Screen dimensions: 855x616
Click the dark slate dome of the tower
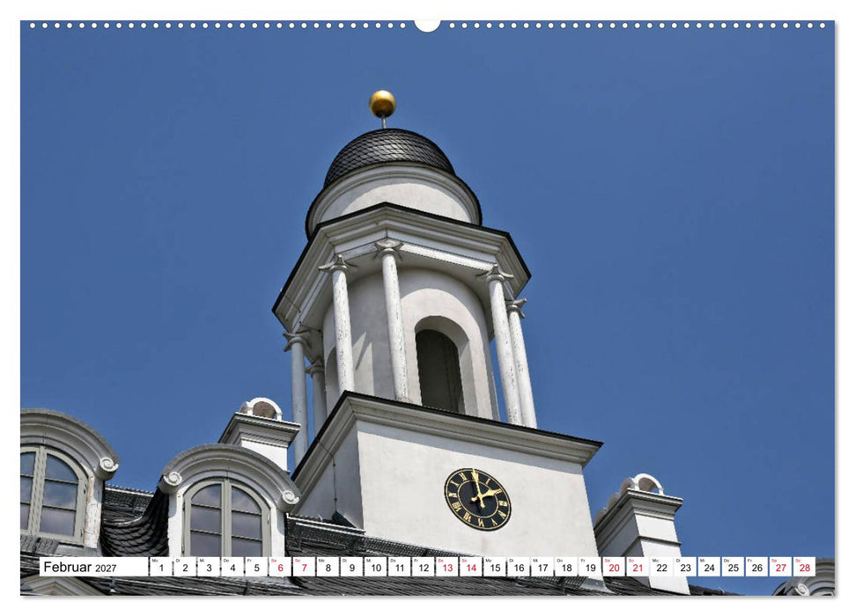pos(388,154)
